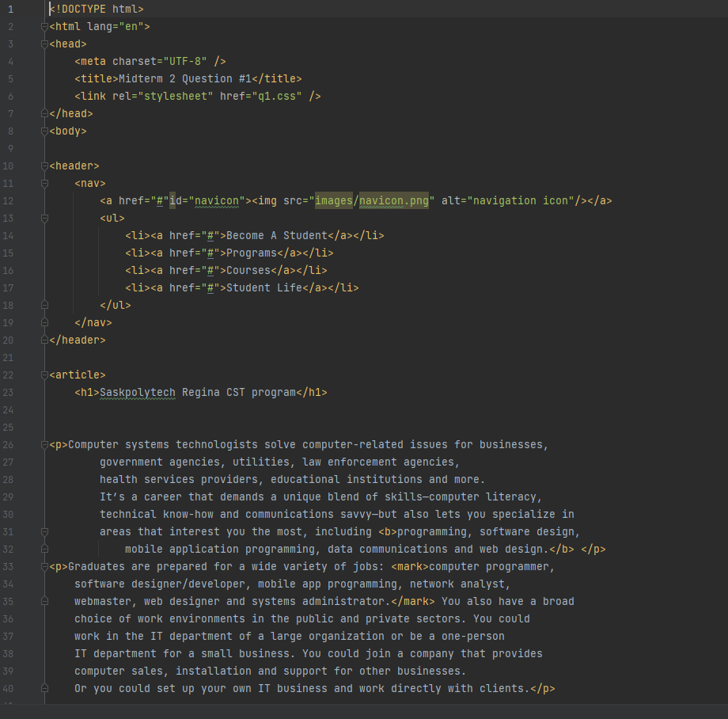
Task: Collapse the <header> fold marker on line 10
Action: [44, 166]
